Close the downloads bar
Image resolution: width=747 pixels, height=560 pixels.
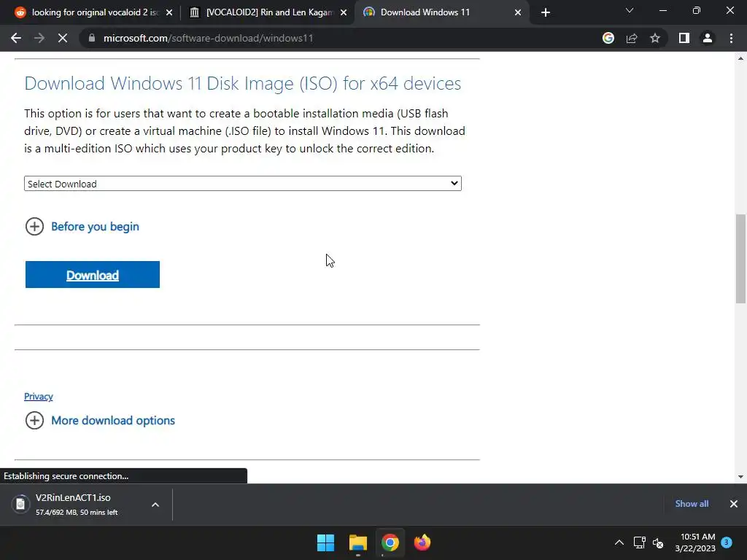734,504
